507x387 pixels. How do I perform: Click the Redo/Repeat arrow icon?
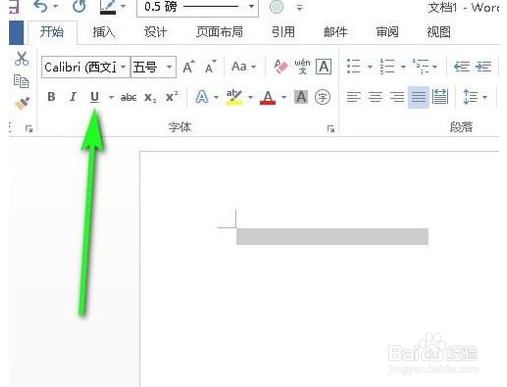(79, 6)
